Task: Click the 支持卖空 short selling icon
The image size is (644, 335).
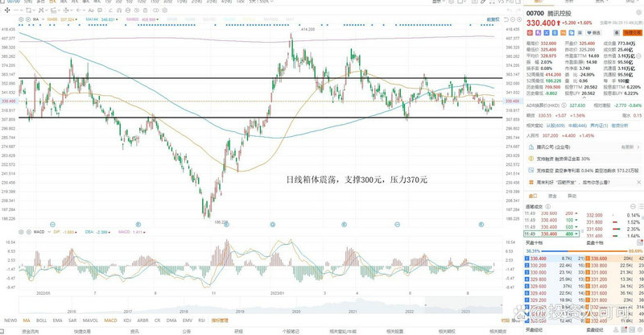Action: (531, 170)
